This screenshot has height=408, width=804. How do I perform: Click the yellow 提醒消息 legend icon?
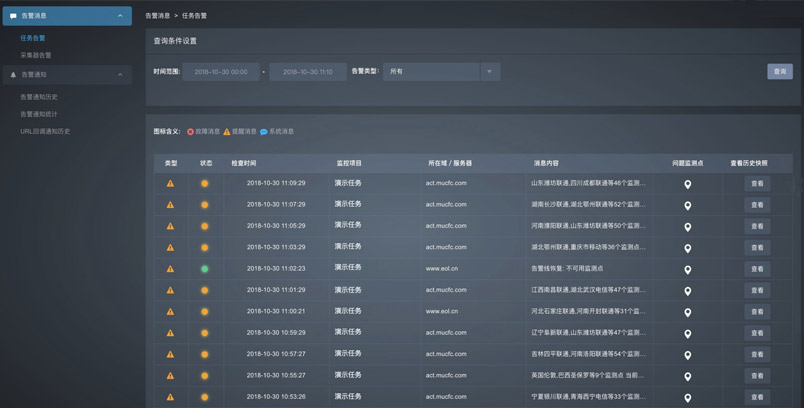(227, 132)
